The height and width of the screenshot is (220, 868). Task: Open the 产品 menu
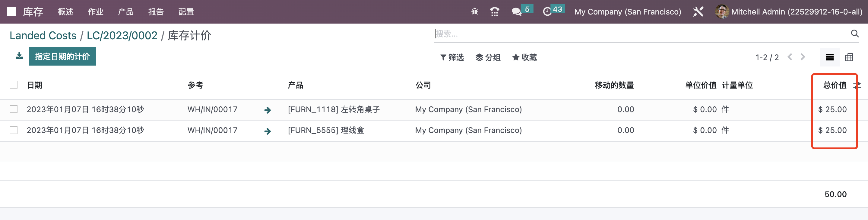click(x=126, y=12)
